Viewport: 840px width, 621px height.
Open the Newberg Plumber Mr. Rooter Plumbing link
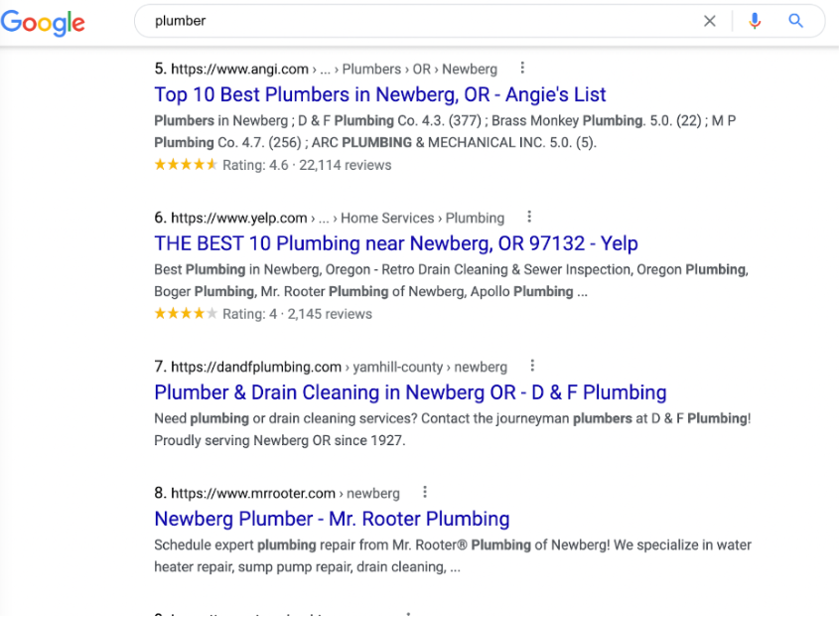pos(332,519)
